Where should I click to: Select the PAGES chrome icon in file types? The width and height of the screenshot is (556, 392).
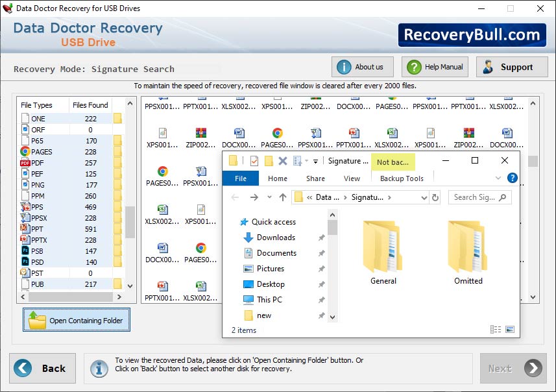coord(25,151)
